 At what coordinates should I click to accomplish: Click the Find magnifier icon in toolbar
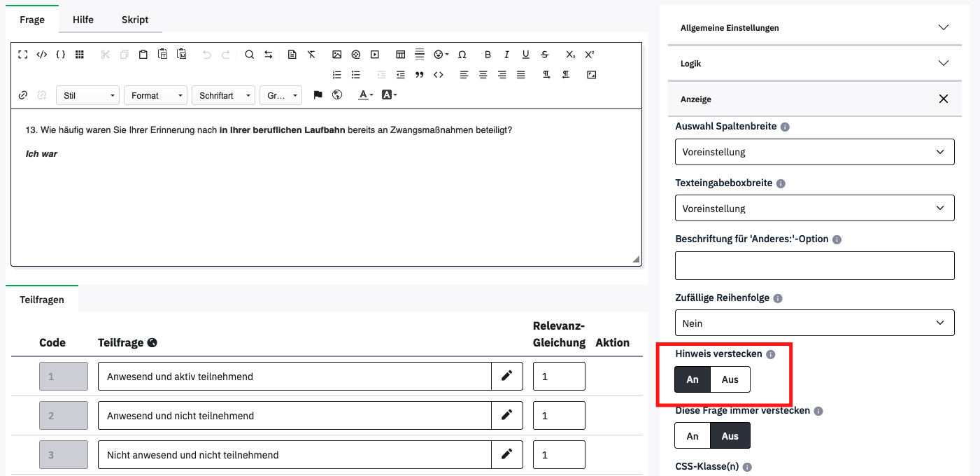[x=249, y=55]
